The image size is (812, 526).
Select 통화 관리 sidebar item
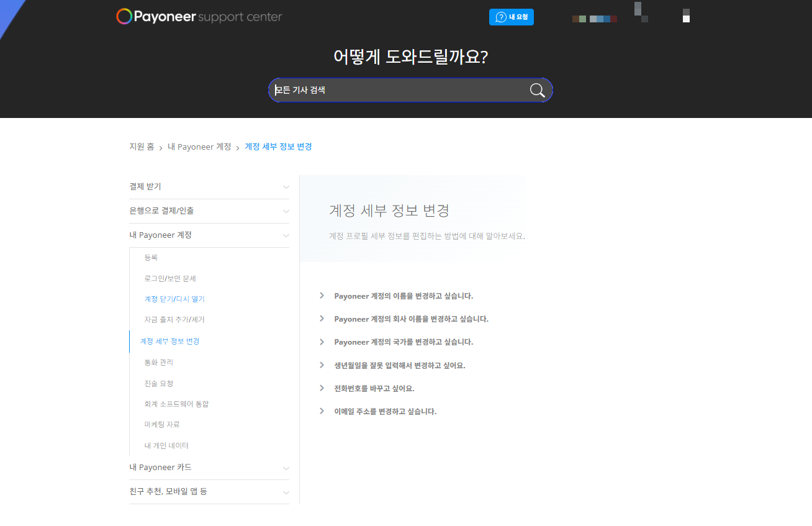coord(158,362)
